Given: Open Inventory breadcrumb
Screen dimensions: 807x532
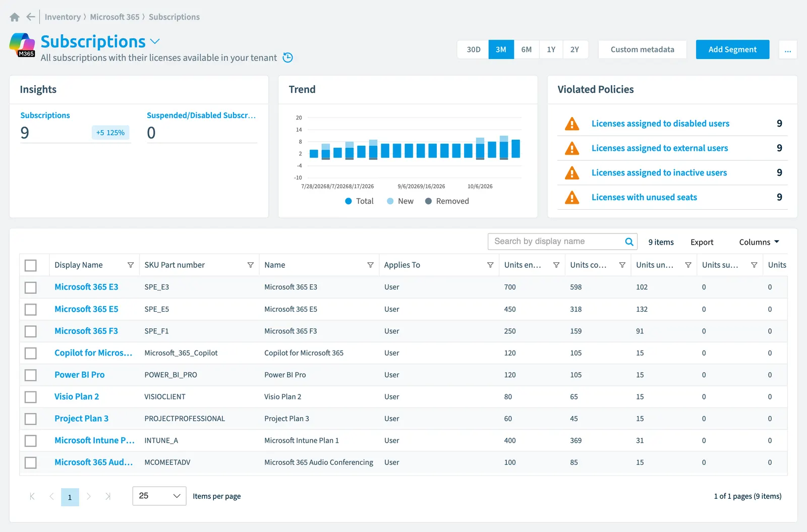Looking at the screenshot, I should [x=63, y=17].
